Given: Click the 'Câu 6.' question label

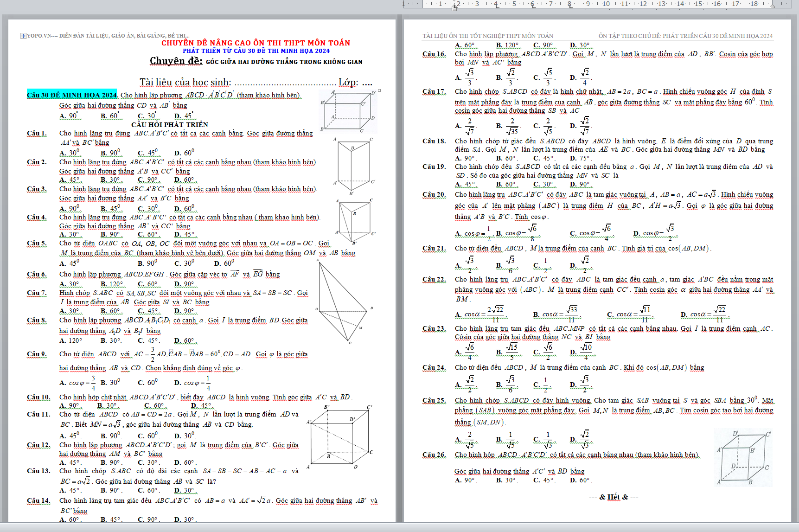Looking at the screenshot, I should point(37,275).
